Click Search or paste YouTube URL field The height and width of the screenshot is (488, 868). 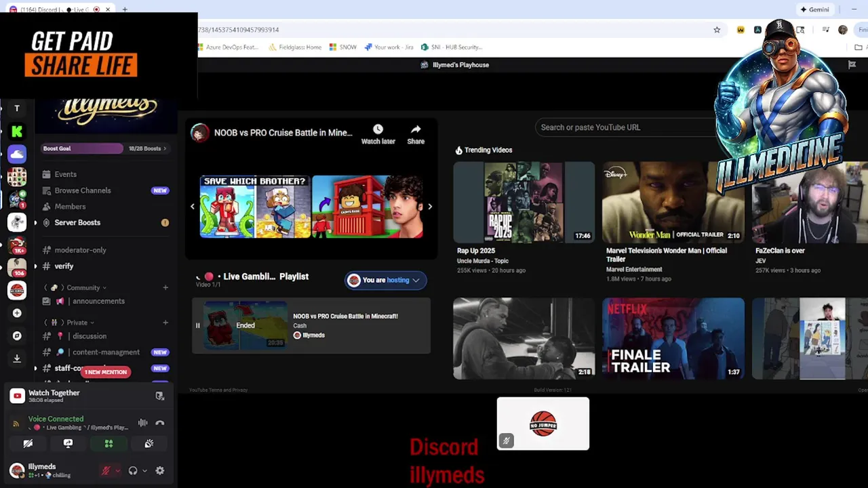[627, 127]
